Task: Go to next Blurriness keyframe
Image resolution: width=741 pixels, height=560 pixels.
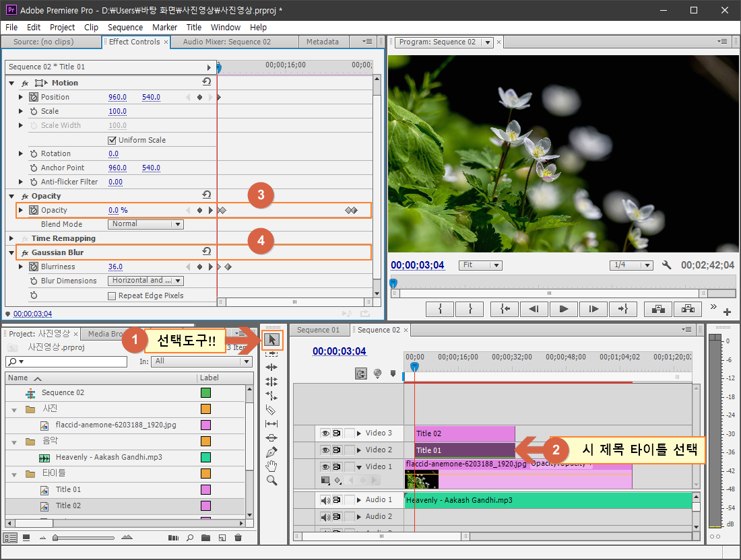Action: pos(211,267)
